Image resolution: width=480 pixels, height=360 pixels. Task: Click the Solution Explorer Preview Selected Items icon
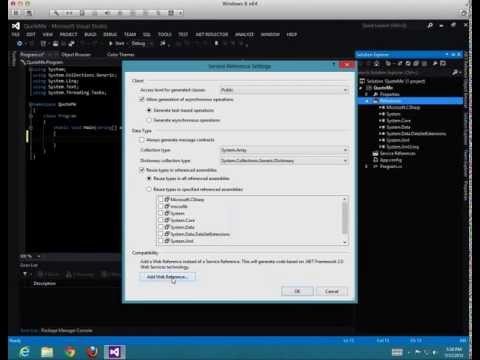[443, 63]
